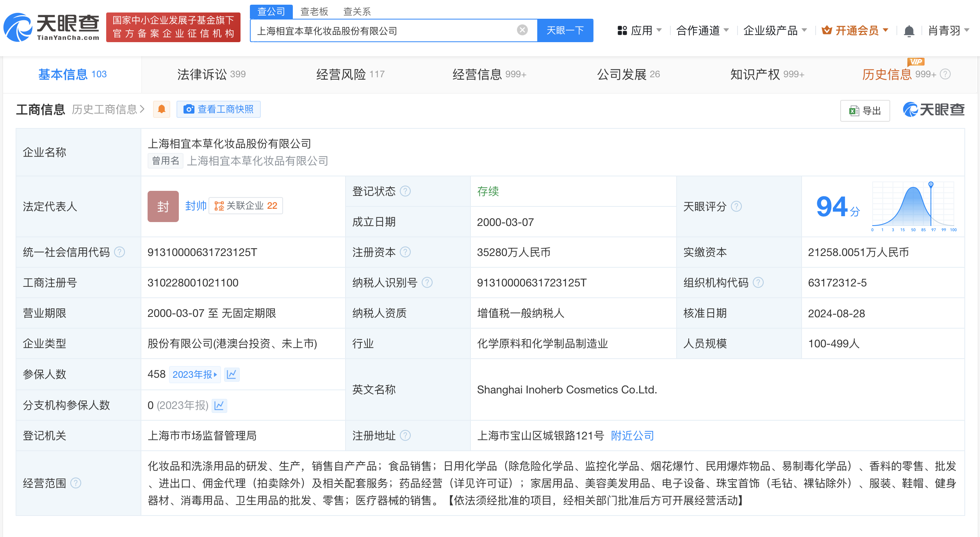Screen dimensions: 980x537
Task: Click the help icon next to 统一社会信用代码
Action: pyautogui.click(x=119, y=252)
